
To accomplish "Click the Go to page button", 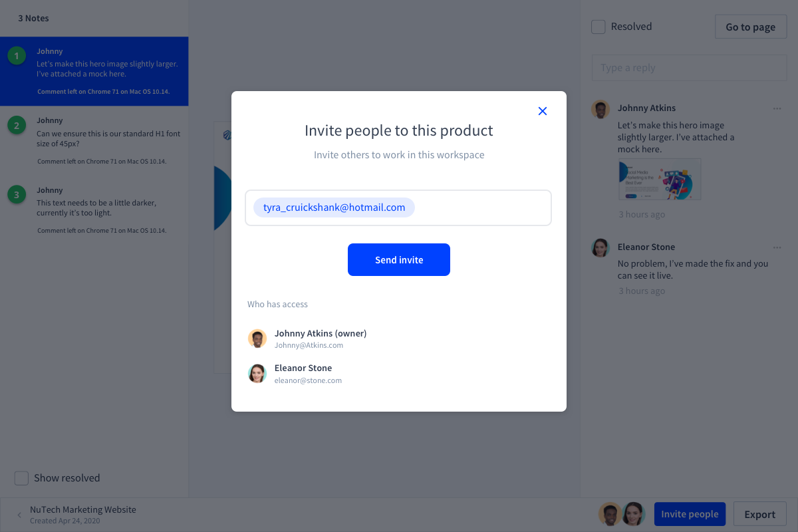I will 750,27.
